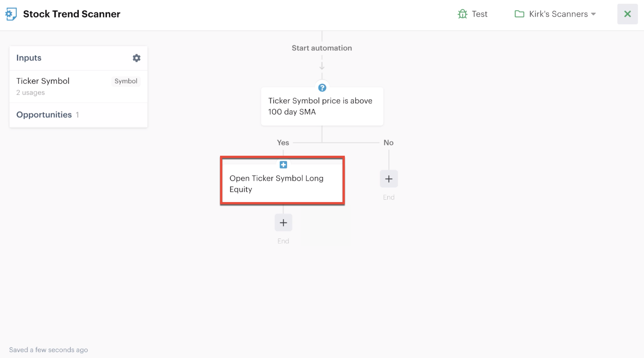
Task: Select the Ticker Symbol input row
Action: (x=78, y=87)
